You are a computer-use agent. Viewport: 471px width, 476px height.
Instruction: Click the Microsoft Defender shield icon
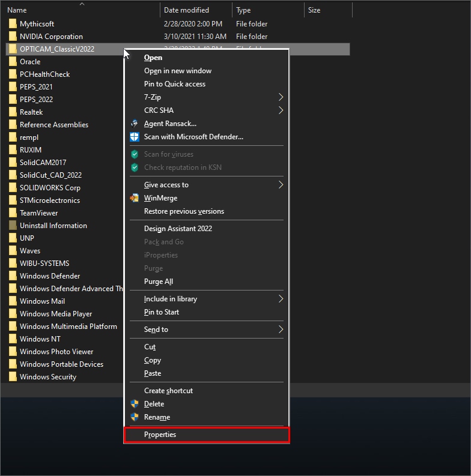pos(135,137)
